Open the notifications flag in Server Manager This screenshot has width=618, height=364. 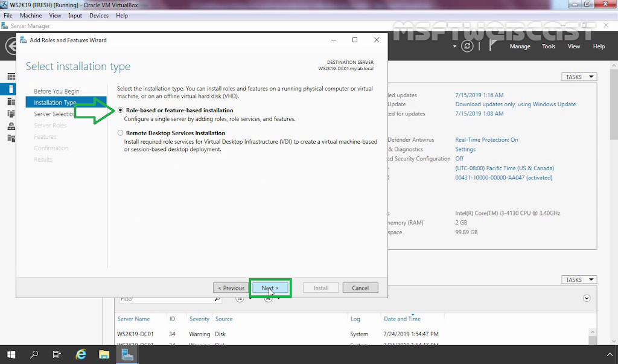[x=492, y=46]
